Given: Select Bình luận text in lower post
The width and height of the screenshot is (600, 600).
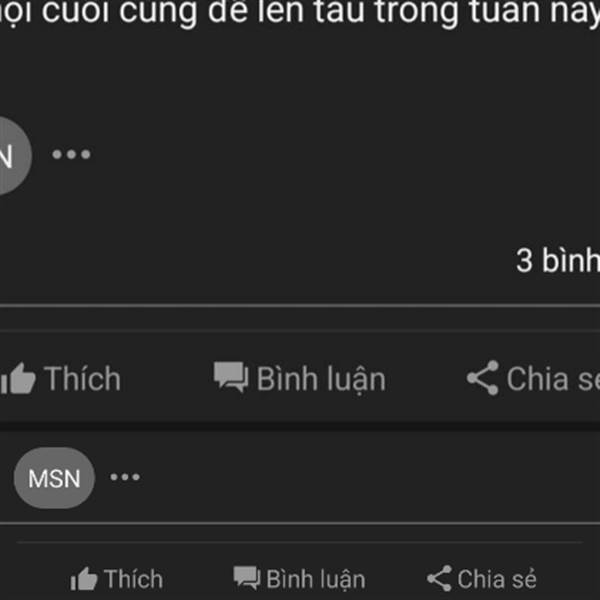Looking at the screenshot, I should (x=316, y=579).
